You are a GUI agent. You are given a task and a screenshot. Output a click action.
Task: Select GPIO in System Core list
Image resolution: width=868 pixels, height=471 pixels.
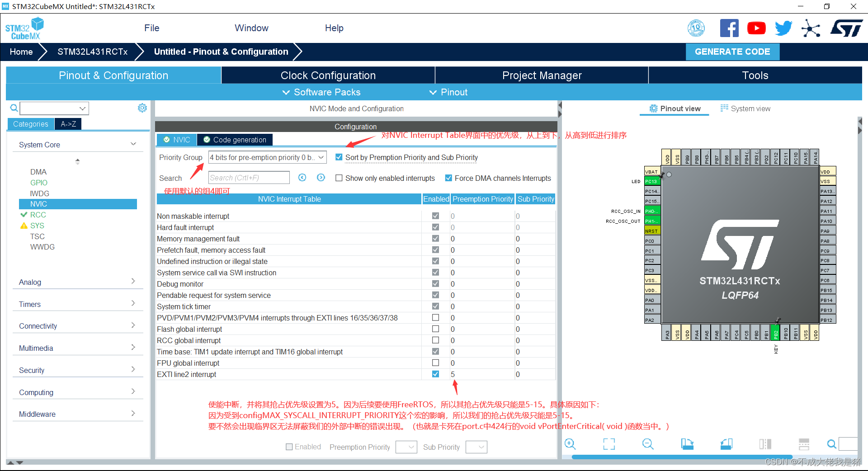click(x=39, y=183)
